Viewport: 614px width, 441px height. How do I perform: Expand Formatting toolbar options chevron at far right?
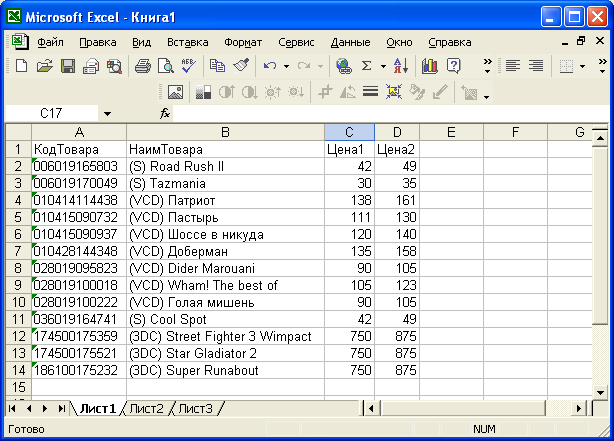click(603, 66)
